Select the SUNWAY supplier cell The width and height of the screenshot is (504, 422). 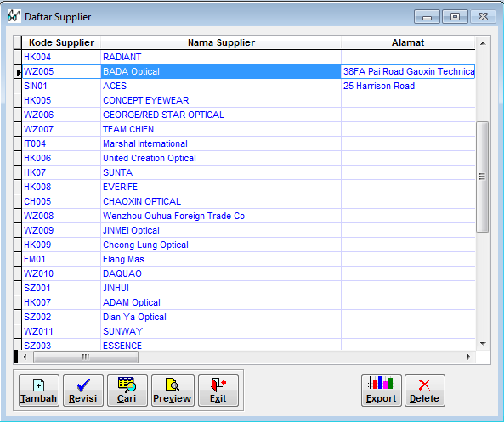[221, 332]
